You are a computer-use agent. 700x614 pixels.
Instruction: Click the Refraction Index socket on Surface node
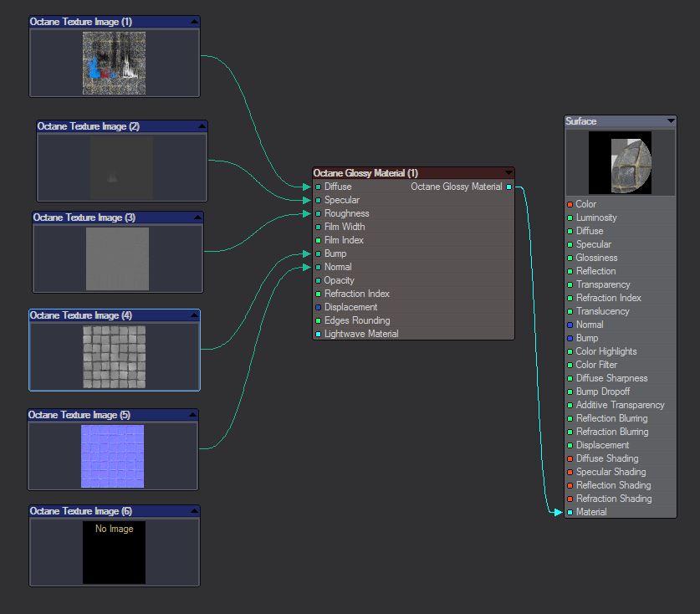(x=570, y=299)
